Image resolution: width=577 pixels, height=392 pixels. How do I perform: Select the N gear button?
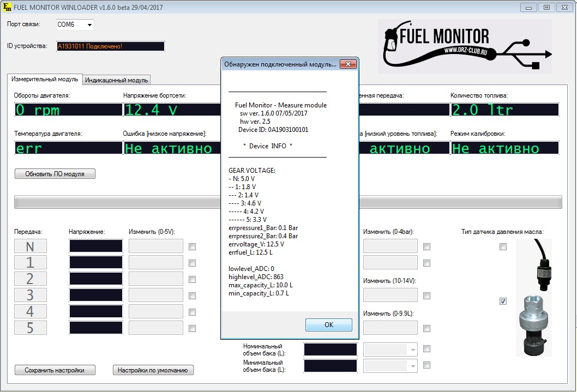coord(31,246)
